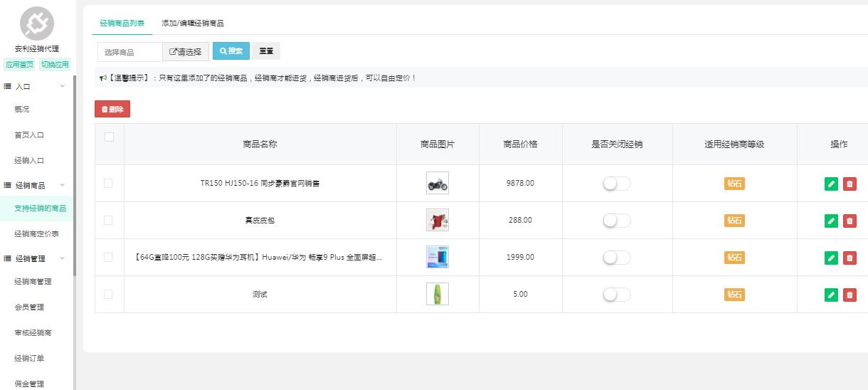The width and height of the screenshot is (868, 390).
Task: Check the box for Huawei 畅享9 Plus row
Action: pos(108,257)
